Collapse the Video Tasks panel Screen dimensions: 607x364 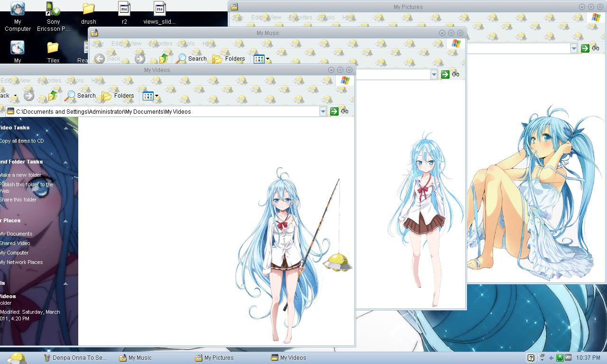coord(66,128)
